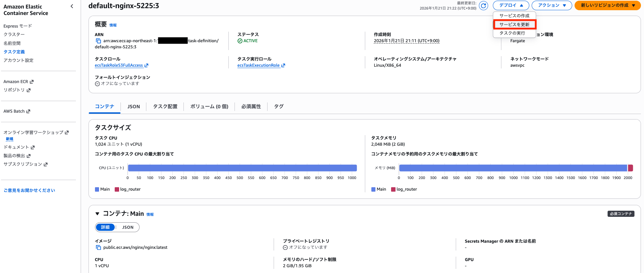Click the AWS Batch external link icon
Viewport: 644px width, 273px height.
click(x=28, y=111)
